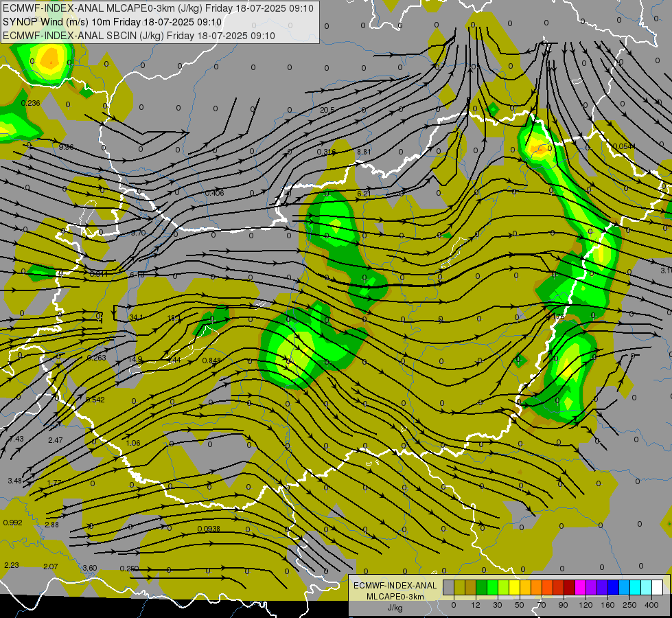Viewport: 672px width, 618px height.
Task: Click the olive swatch right of label 0
Action: (x=459, y=587)
